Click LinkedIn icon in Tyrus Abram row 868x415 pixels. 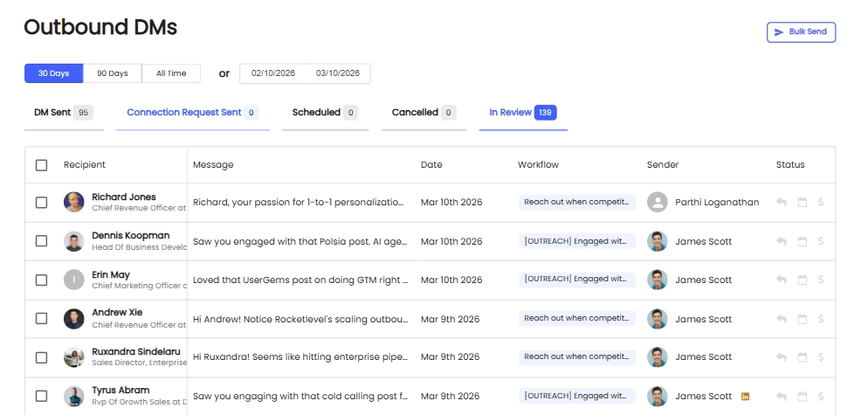[x=745, y=396]
